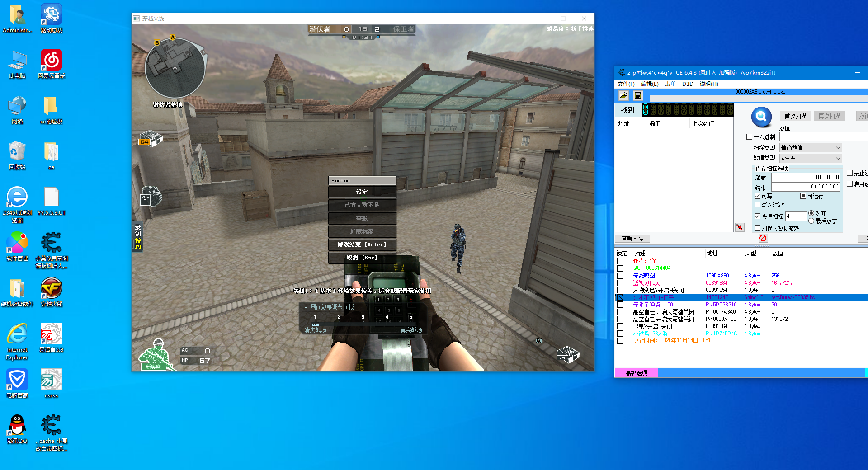
Task: Open the D3D menu
Action: click(688, 84)
